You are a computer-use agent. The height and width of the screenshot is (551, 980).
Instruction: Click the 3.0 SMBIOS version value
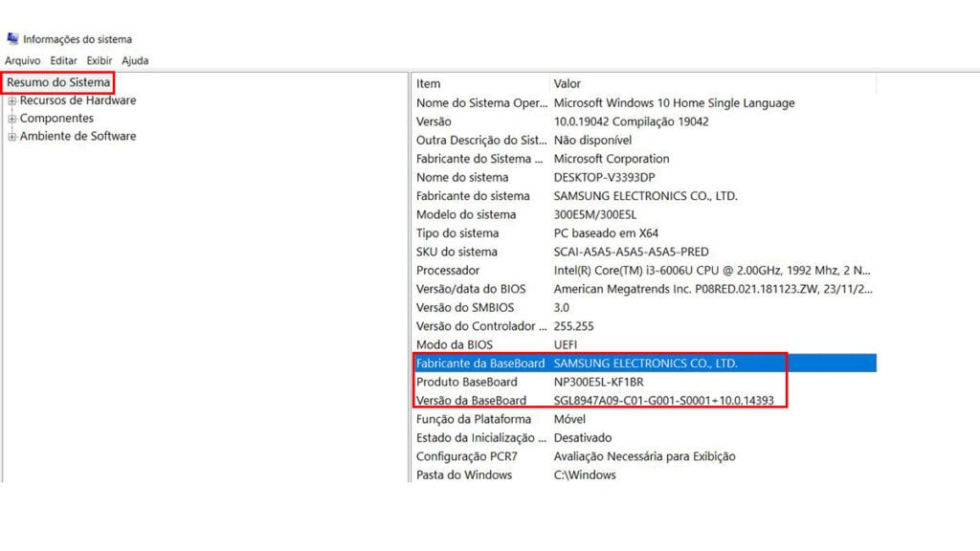561,308
